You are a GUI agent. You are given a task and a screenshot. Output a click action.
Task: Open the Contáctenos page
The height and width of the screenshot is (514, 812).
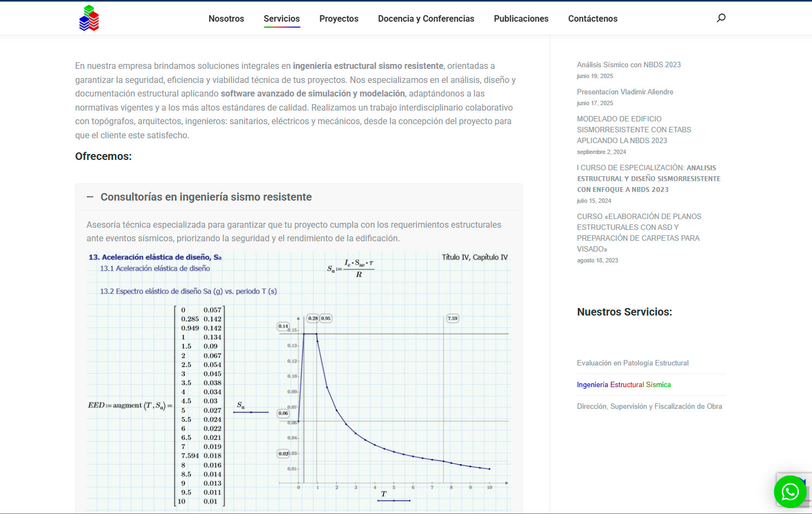[x=592, y=18]
